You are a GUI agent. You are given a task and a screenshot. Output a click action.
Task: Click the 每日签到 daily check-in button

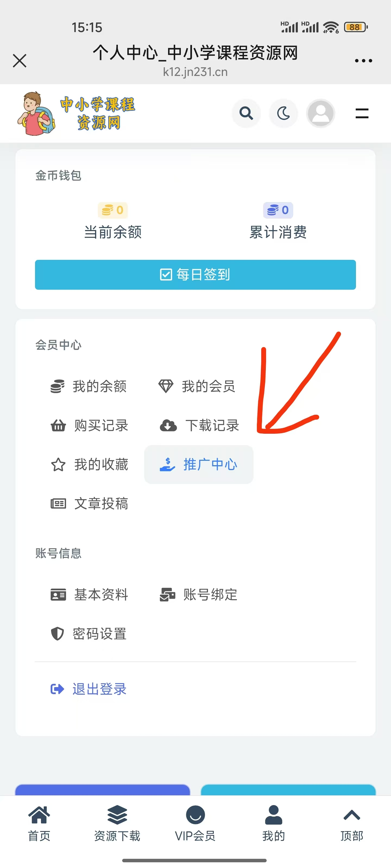pos(195,275)
